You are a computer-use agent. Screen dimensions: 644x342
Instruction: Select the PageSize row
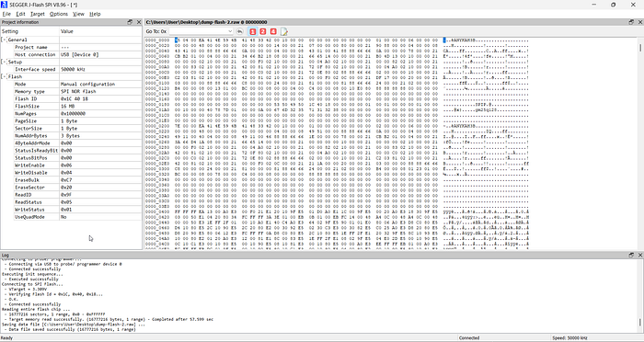point(71,121)
